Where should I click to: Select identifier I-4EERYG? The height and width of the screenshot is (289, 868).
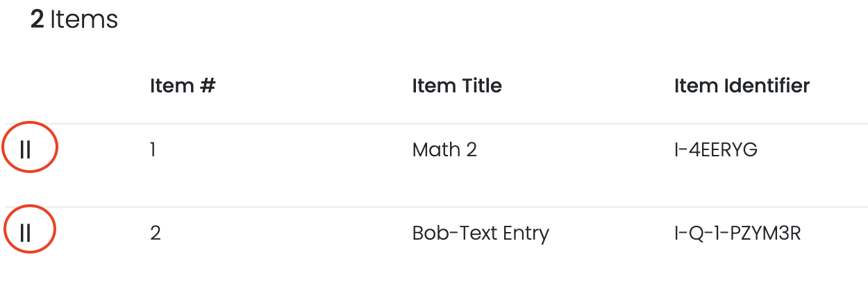pos(716,150)
